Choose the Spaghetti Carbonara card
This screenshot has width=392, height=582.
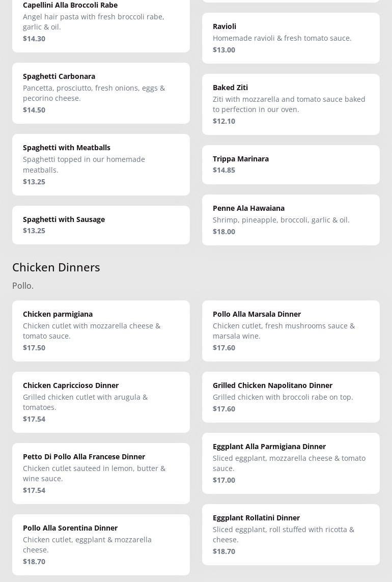101,93
